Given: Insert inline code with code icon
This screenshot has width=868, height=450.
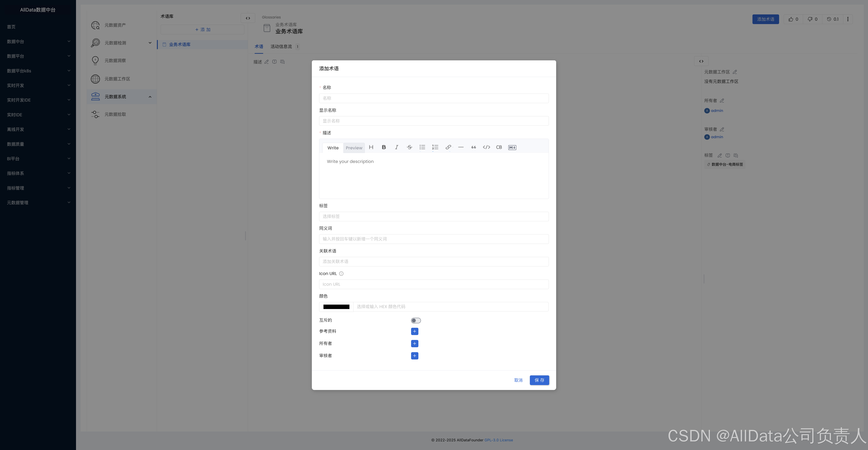Looking at the screenshot, I should coord(486,147).
